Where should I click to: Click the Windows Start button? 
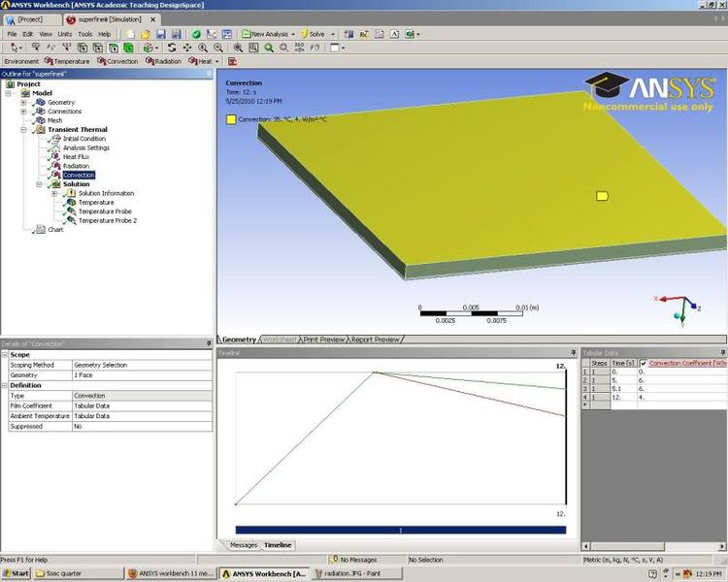pos(16,573)
